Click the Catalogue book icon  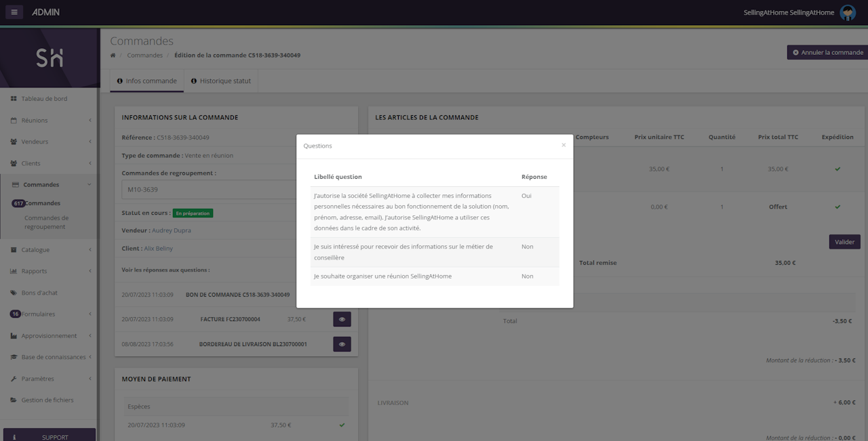(x=14, y=250)
